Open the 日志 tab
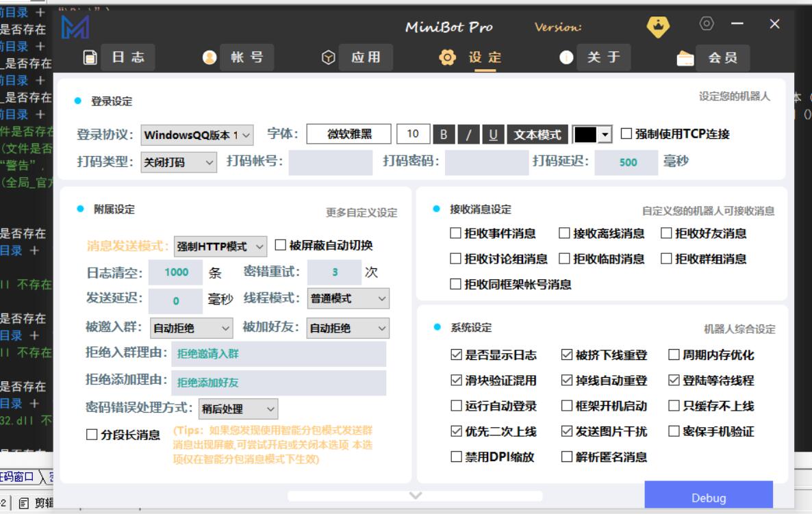812x514 pixels. tap(128, 57)
